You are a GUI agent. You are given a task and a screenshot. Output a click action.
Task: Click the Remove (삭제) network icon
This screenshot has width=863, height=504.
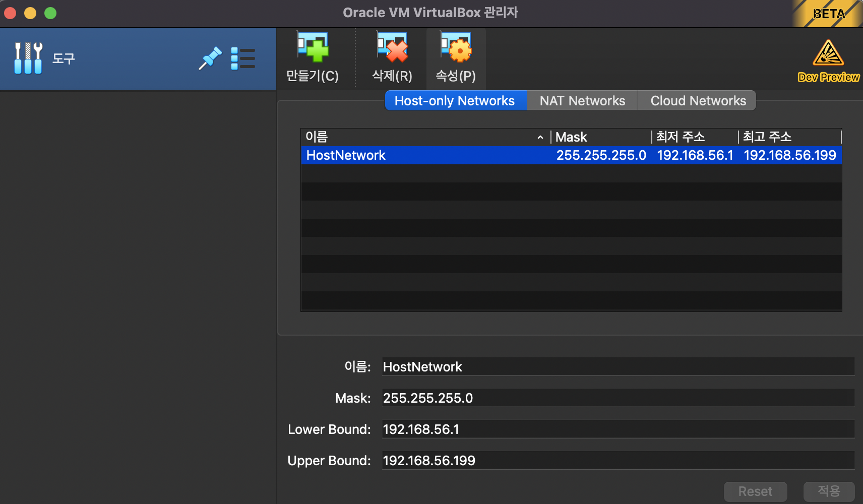(x=392, y=47)
